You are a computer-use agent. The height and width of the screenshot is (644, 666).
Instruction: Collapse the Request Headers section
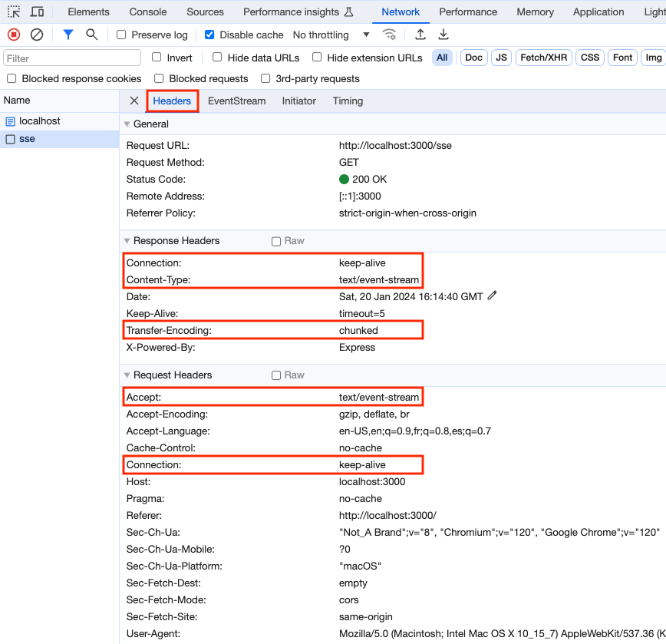point(126,375)
